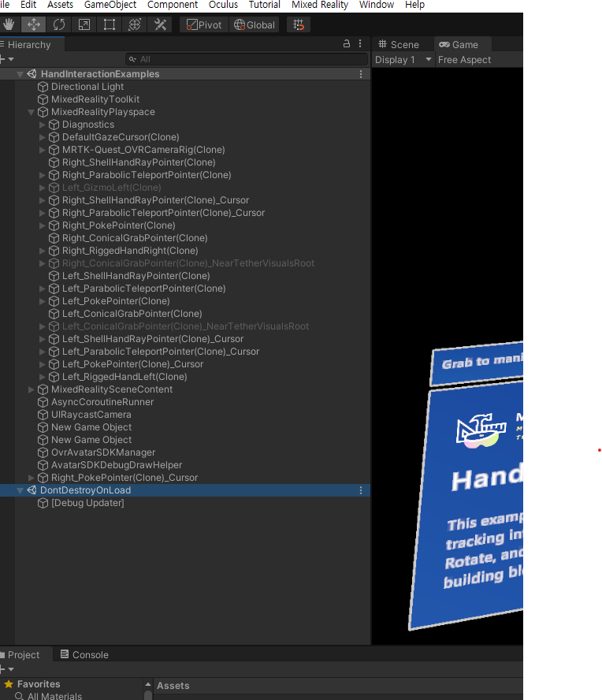Open the Oculus menu
This screenshot has height=700, width=602.
pos(223,5)
